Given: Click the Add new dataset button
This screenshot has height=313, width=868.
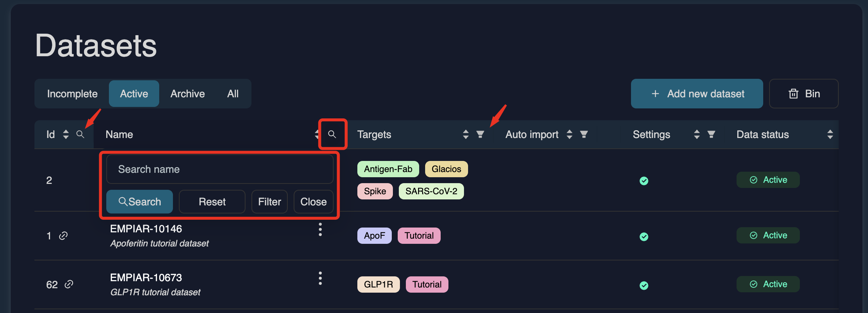Looking at the screenshot, I should [x=697, y=94].
